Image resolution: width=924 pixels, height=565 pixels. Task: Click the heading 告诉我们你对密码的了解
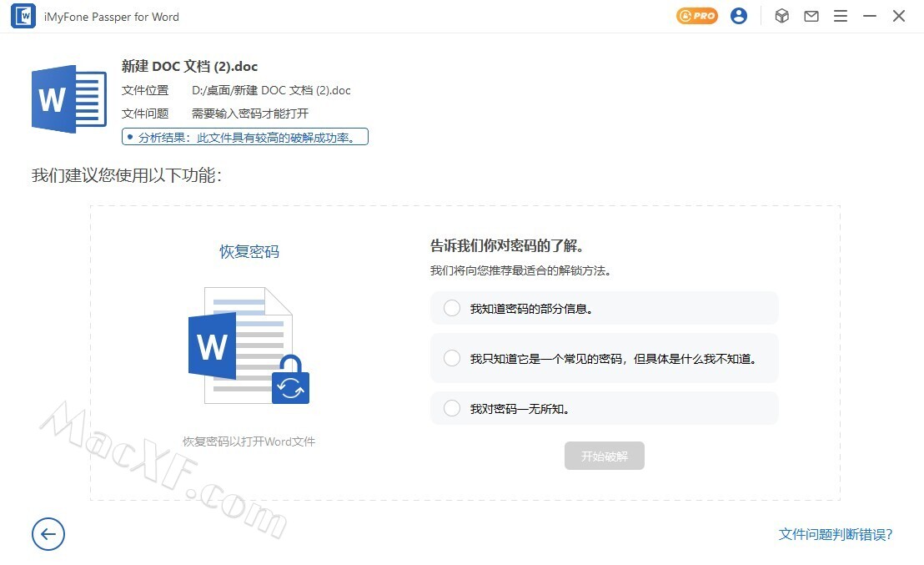[x=507, y=246]
